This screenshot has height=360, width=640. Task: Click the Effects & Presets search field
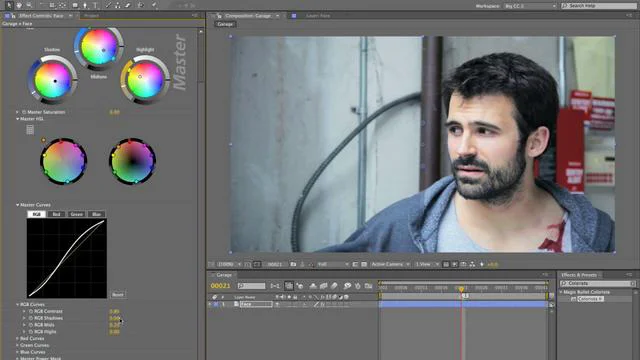(598, 283)
